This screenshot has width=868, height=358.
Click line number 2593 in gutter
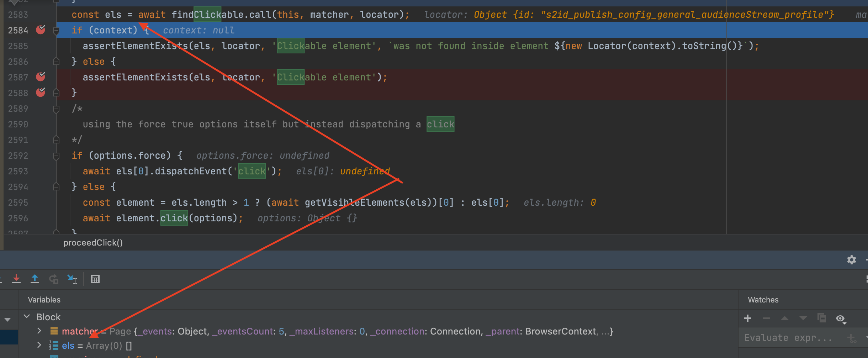click(18, 171)
